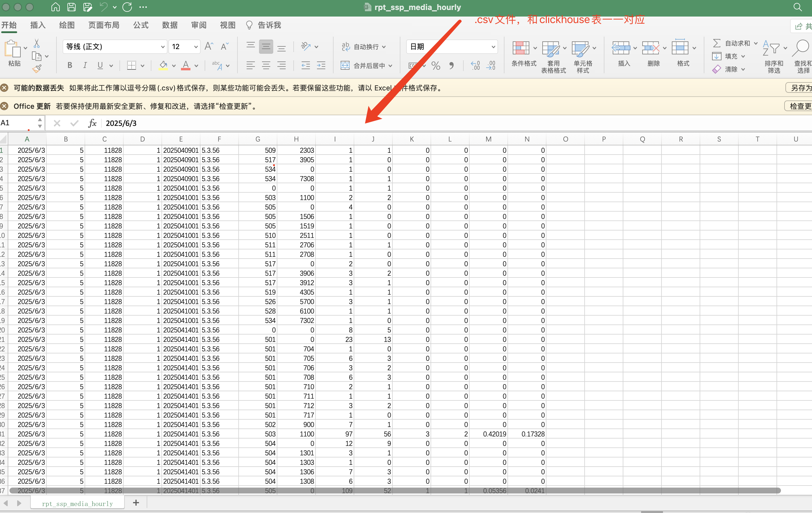Click the Cut scissors icon

click(37, 44)
